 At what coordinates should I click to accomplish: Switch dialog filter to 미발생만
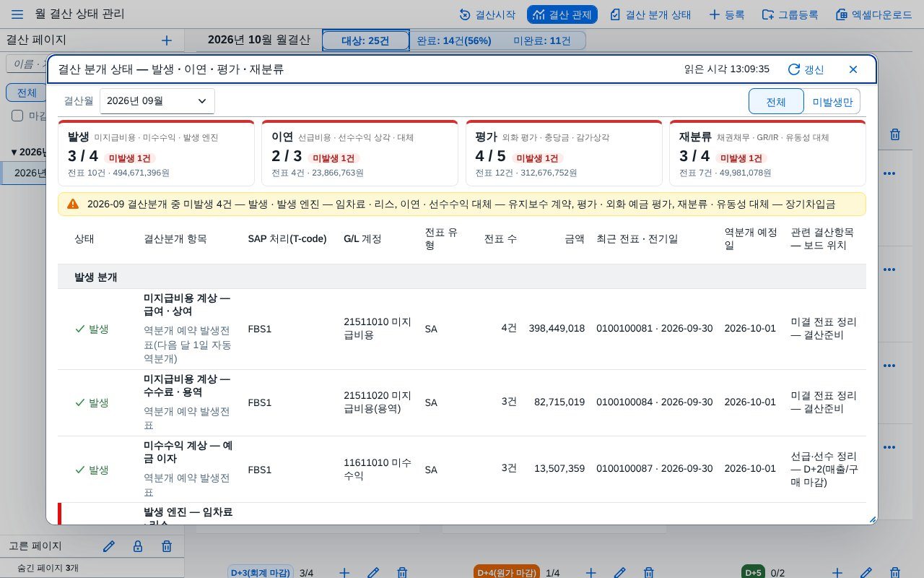[x=832, y=102]
